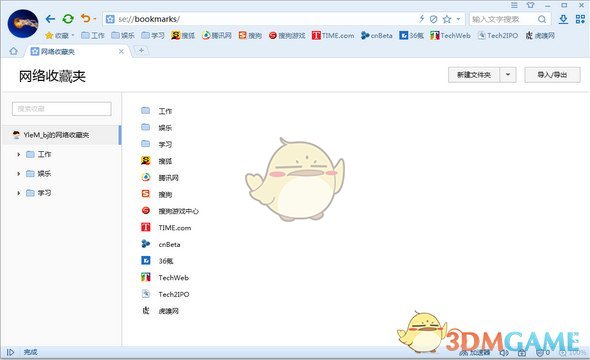Go back with the blue arrow
Viewport: 590px width, 360px height.
click(x=50, y=19)
